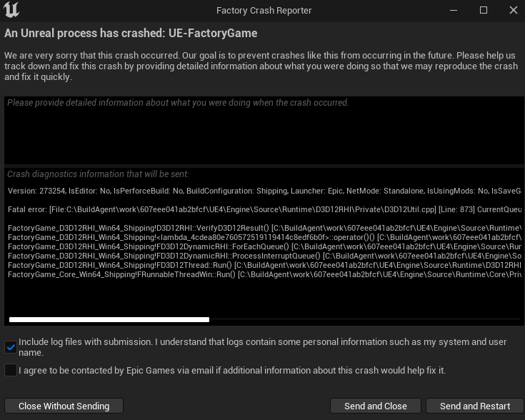
Task: Close the Factory Crash Reporter window
Action: [x=514, y=11]
